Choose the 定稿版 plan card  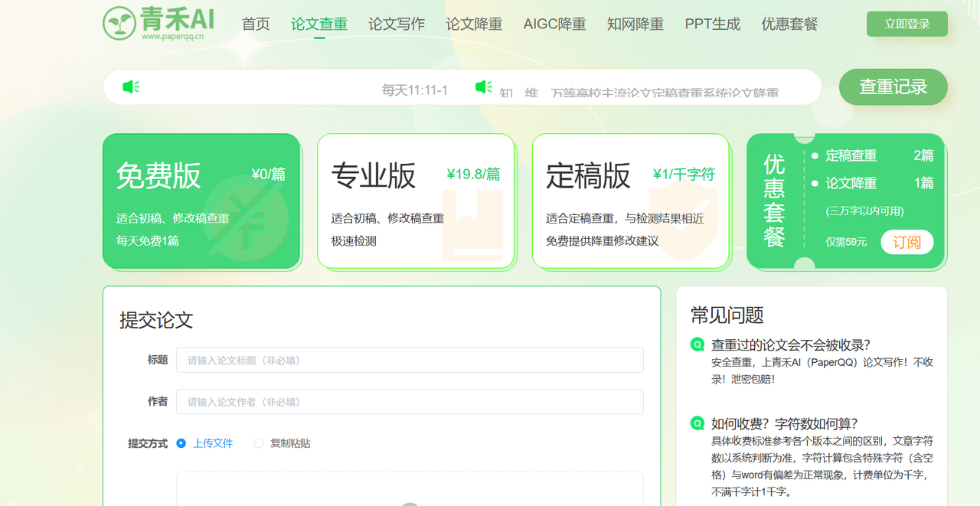pyautogui.click(x=631, y=201)
